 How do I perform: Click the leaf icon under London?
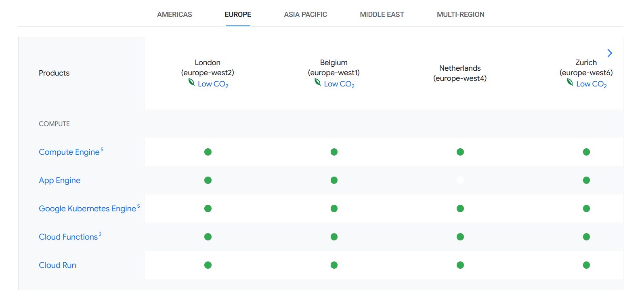click(192, 82)
